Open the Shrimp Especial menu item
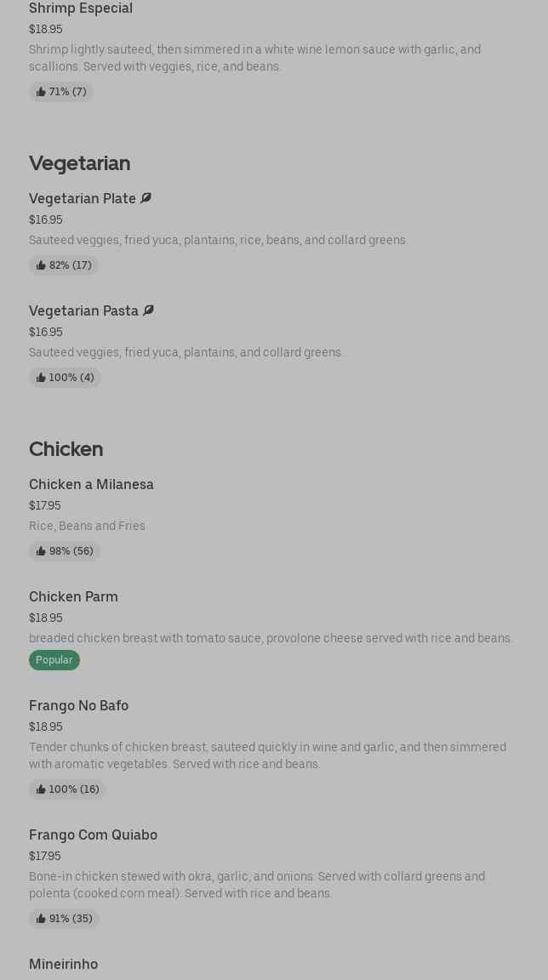The height and width of the screenshot is (980, 548). (81, 9)
